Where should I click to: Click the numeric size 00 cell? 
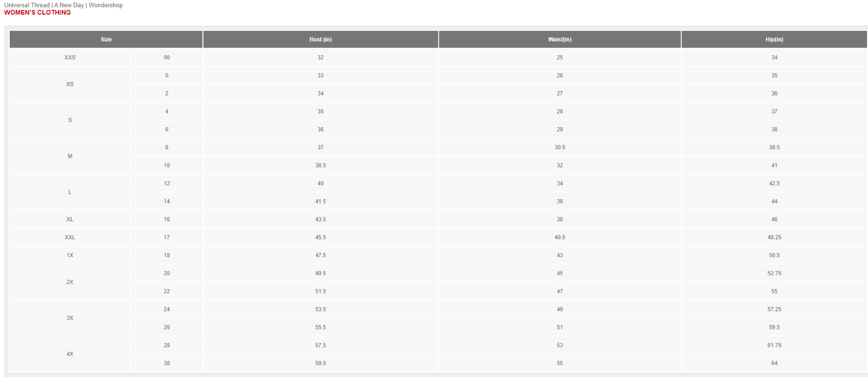[x=167, y=58]
